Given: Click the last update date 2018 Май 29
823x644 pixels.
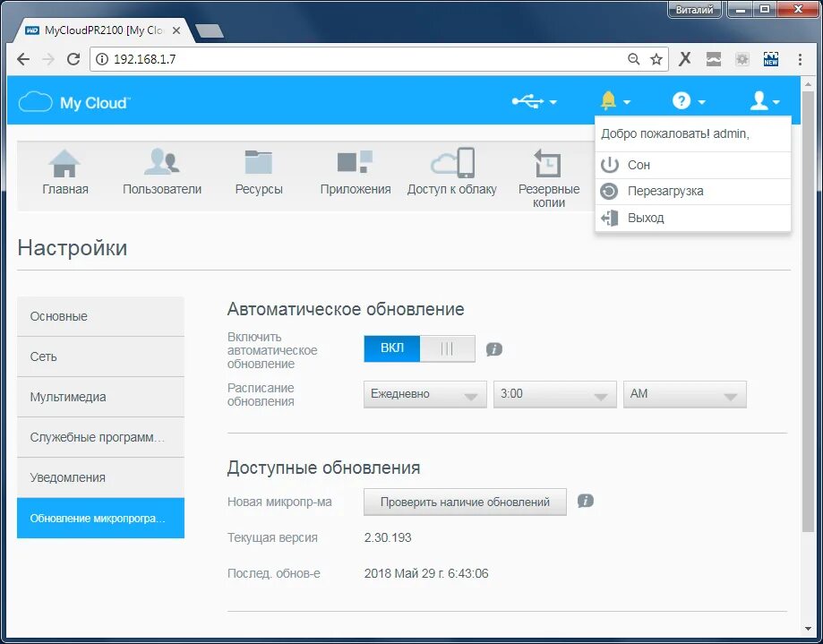Looking at the screenshot, I should (426, 573).
